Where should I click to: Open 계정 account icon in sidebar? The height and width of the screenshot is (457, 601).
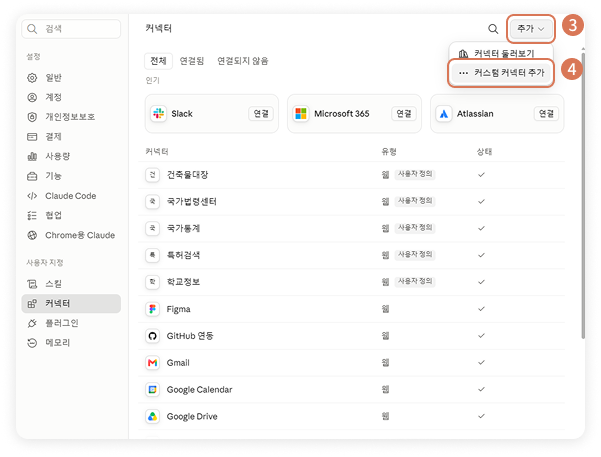pos(32,97)
